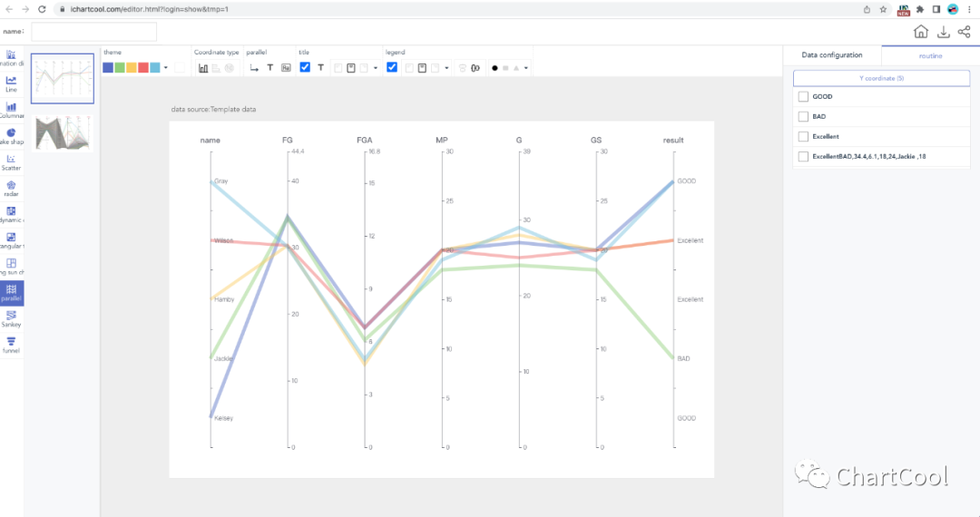Screen dimensions: 980x517
Task: Click the name input field
Action: click(x=93, y=32)
